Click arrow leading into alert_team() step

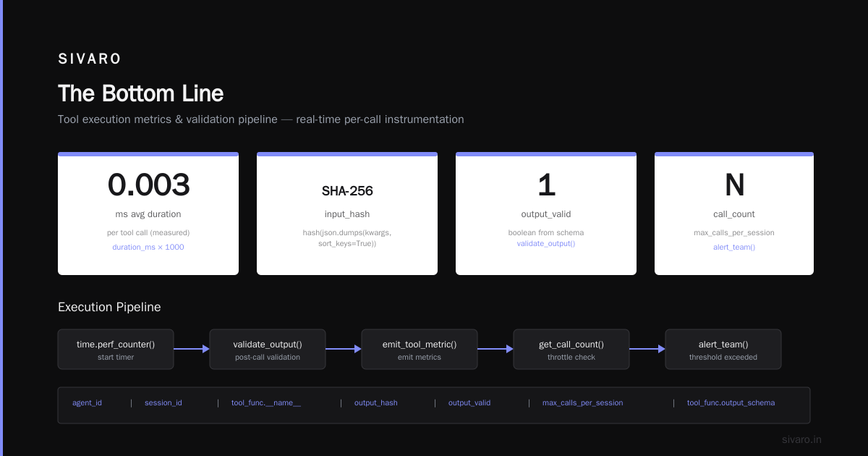[647, 349]
